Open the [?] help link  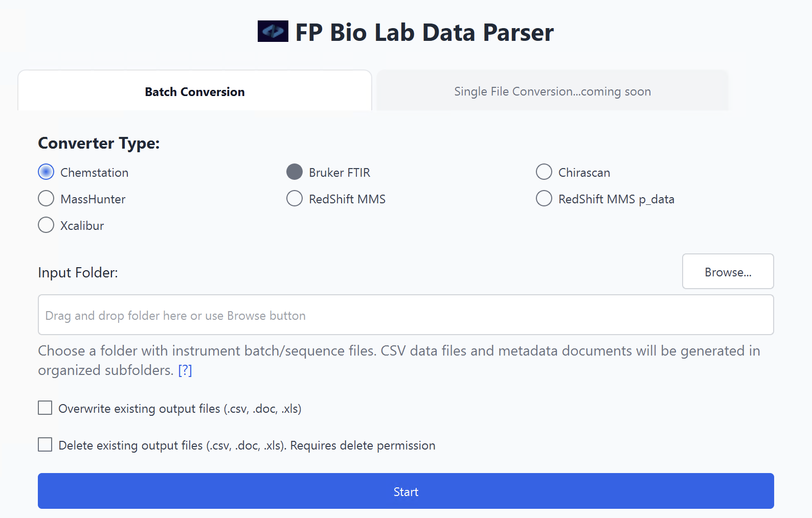185,370
